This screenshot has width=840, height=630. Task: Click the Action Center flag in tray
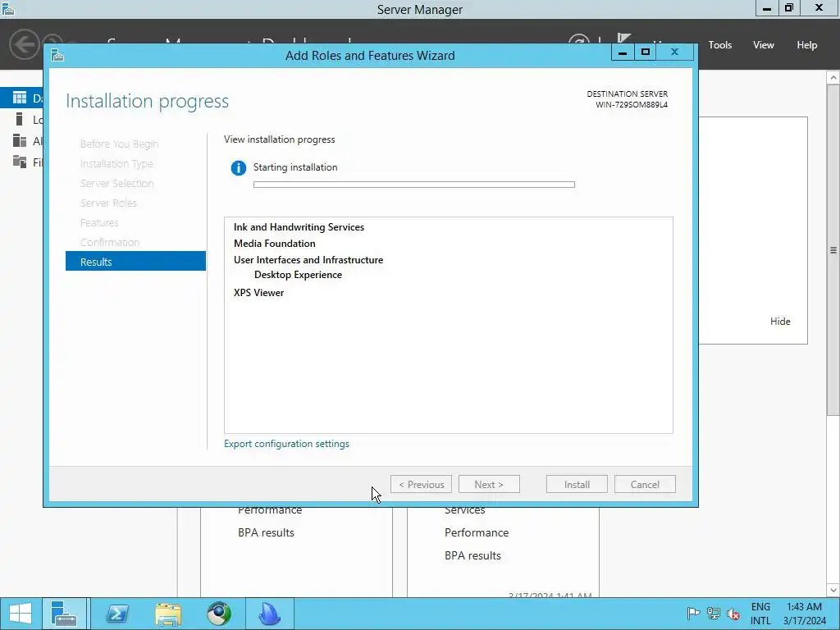click(693, 614)
